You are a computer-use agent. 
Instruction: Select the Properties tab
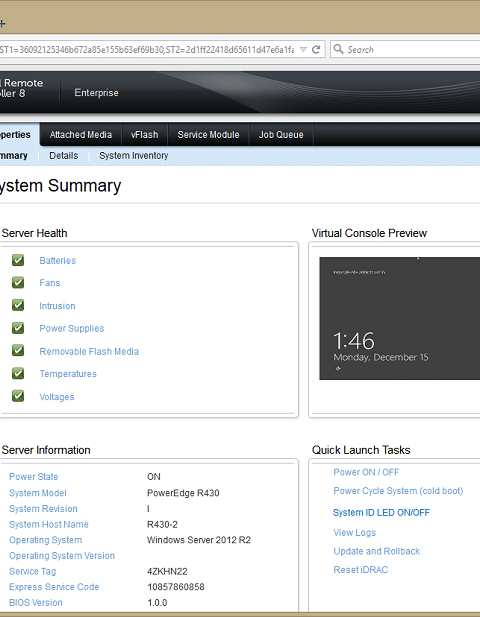(x=18, y=135)
